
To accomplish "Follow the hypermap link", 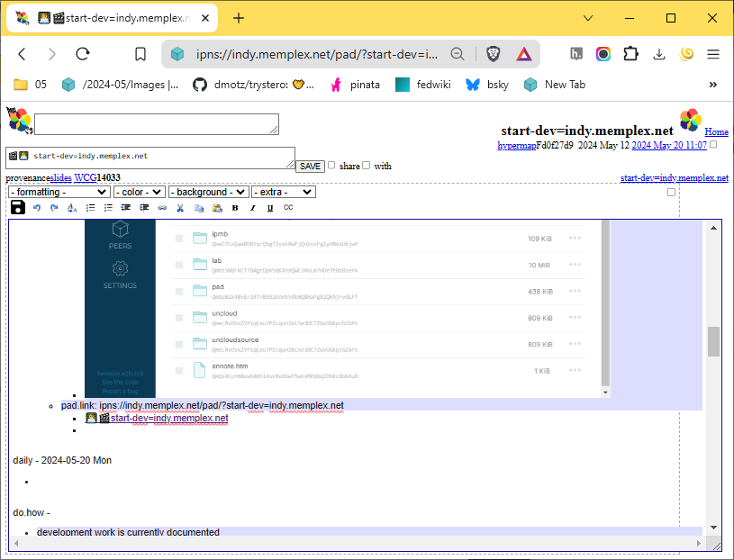I will coord(516,145).
